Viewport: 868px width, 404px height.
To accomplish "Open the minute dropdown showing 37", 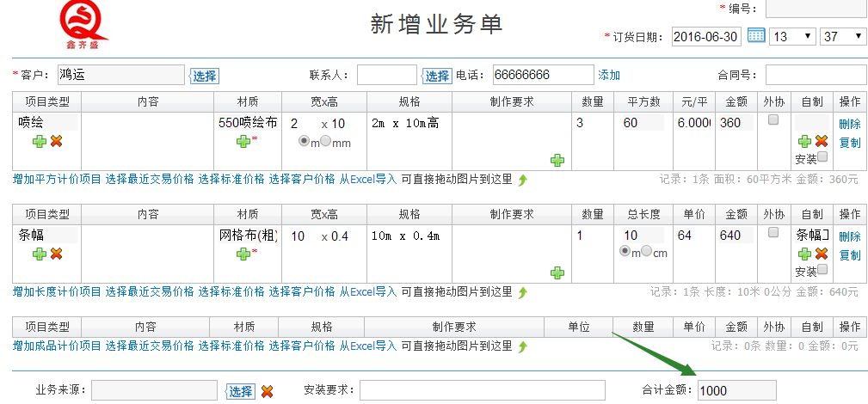I will point(843,36).
